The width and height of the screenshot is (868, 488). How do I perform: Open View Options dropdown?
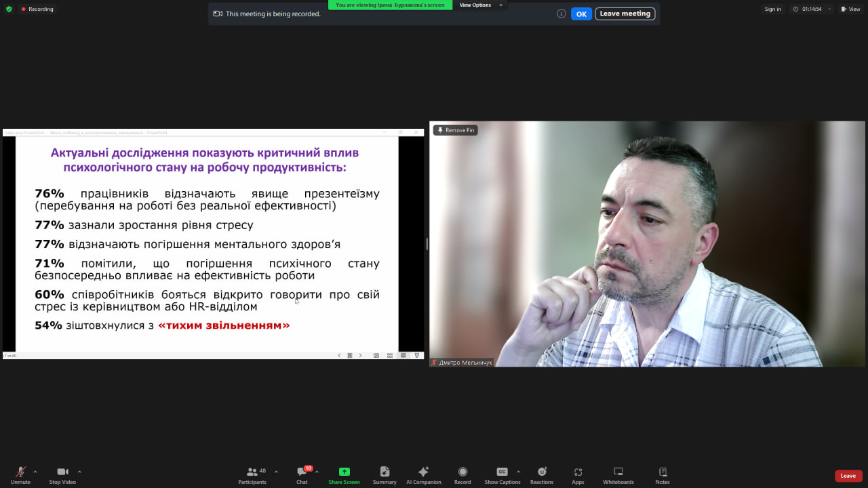pyautogui.click(x=481, y=5)
